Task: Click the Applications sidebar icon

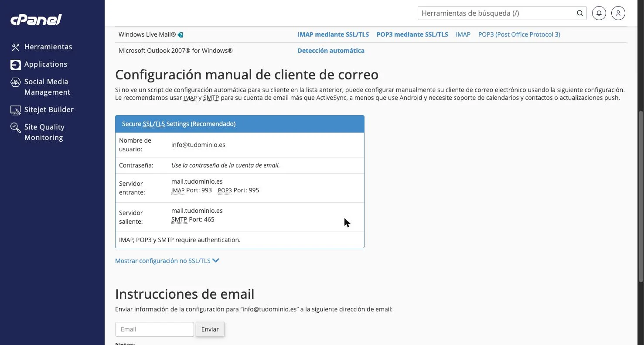Action: [x=16, y=65]
